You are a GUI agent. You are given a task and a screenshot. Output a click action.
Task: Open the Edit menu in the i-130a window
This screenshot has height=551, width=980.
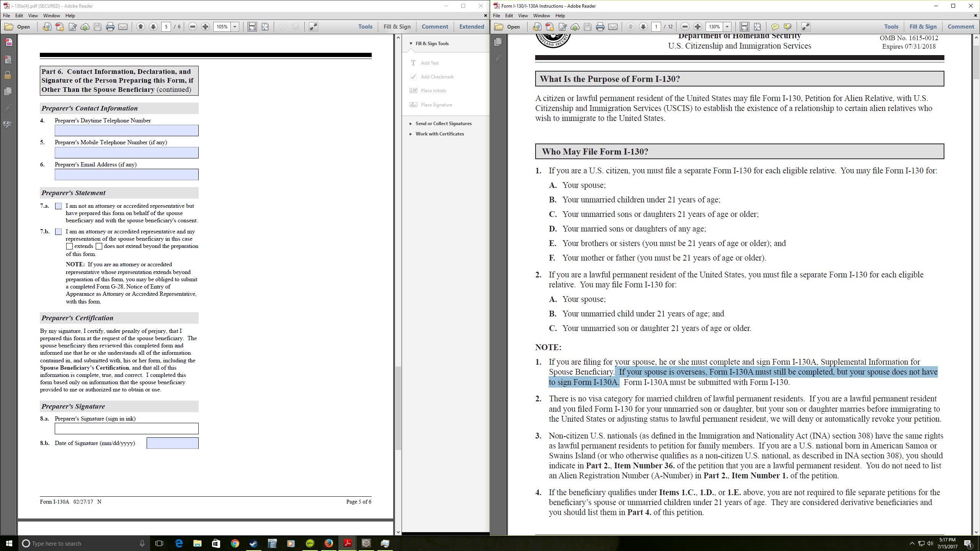tap(19, 16)
